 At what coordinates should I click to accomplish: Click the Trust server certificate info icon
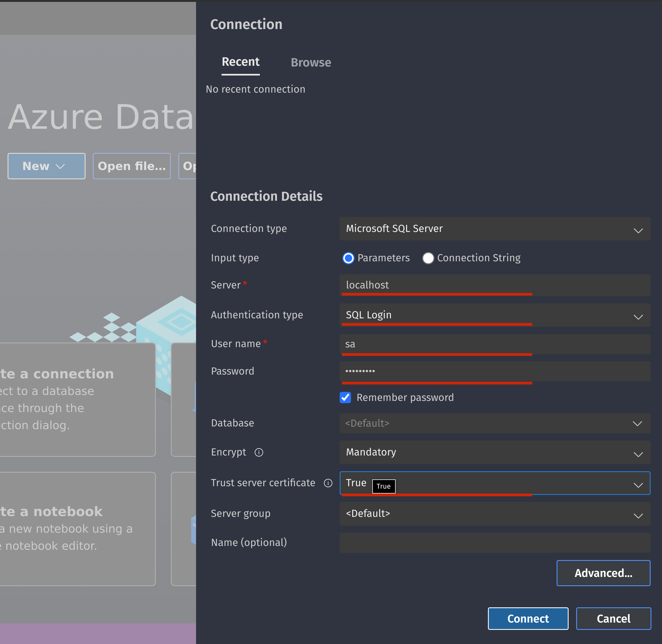click(328, 483)
